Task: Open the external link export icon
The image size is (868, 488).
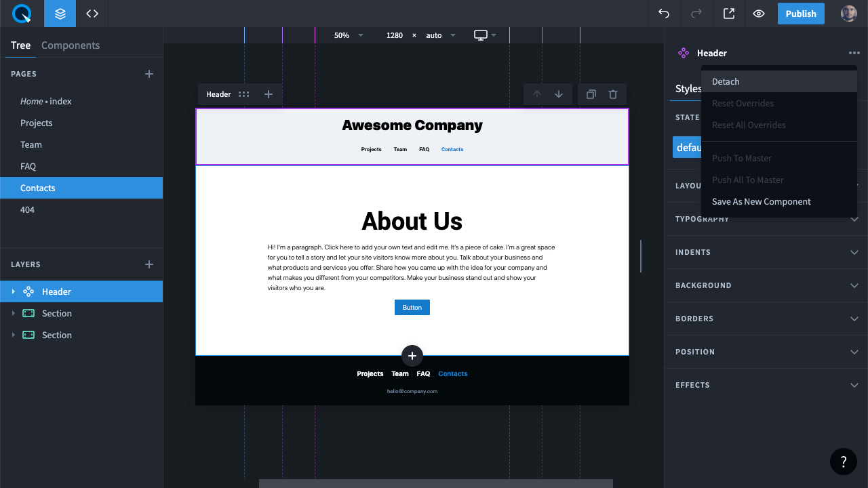Action: (729, 14)
